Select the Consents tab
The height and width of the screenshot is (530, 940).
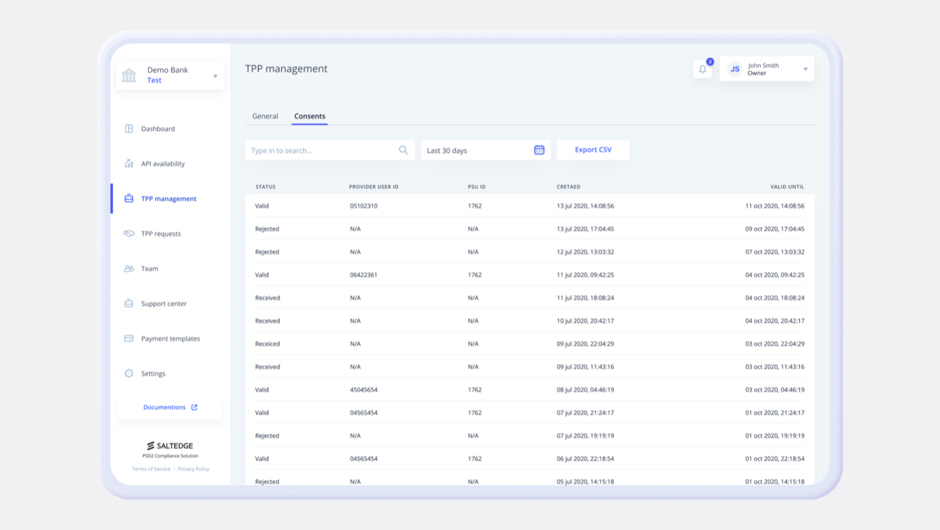point(309,116)
